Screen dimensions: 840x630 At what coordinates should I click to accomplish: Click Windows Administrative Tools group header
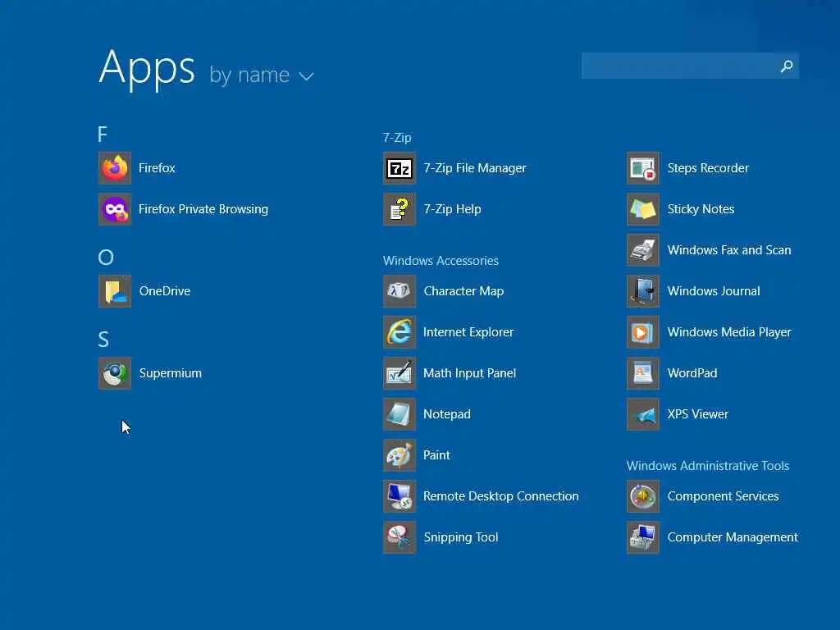[708, 466]
